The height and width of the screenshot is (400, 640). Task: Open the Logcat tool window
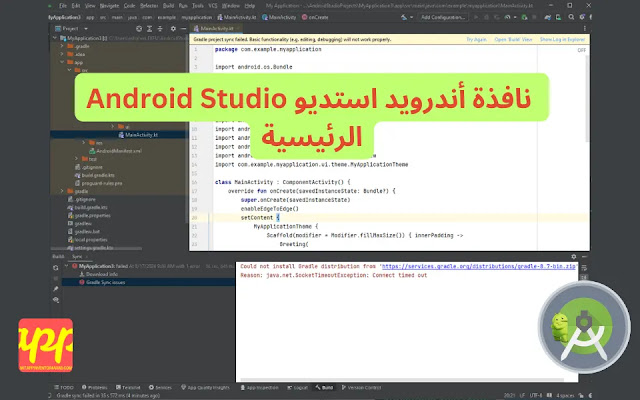pos(297,388)
